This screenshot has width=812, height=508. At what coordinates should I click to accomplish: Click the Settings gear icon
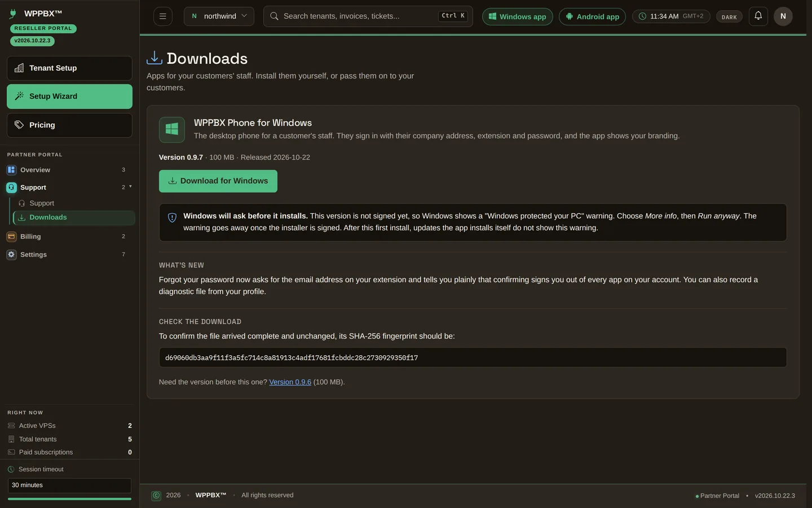tap(11, 255)
